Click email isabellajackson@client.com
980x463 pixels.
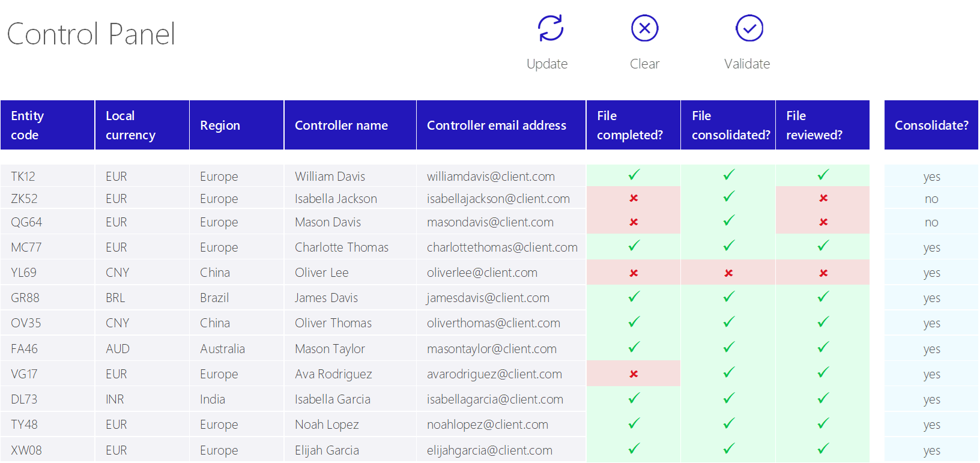coord(498,199)
